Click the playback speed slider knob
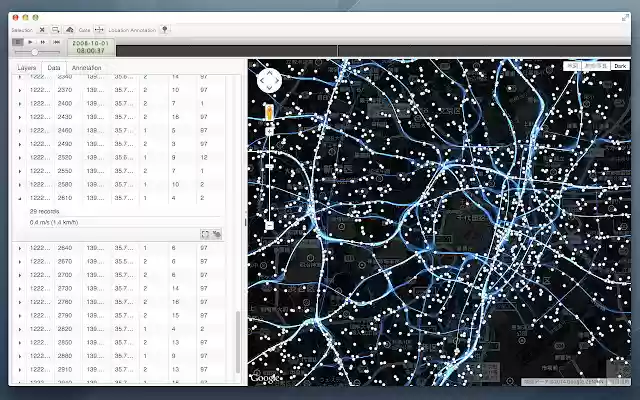The image size is (640, 400). point(35,52)
